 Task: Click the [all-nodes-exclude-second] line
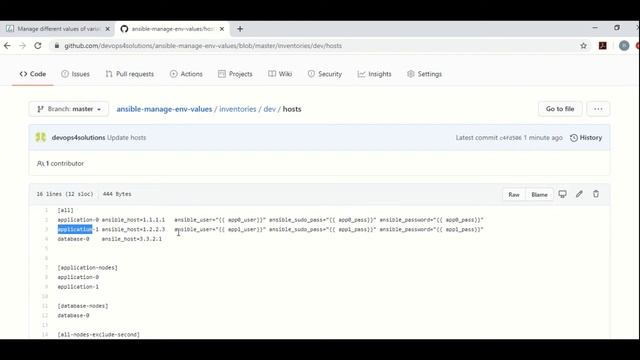tap(98, 335)
